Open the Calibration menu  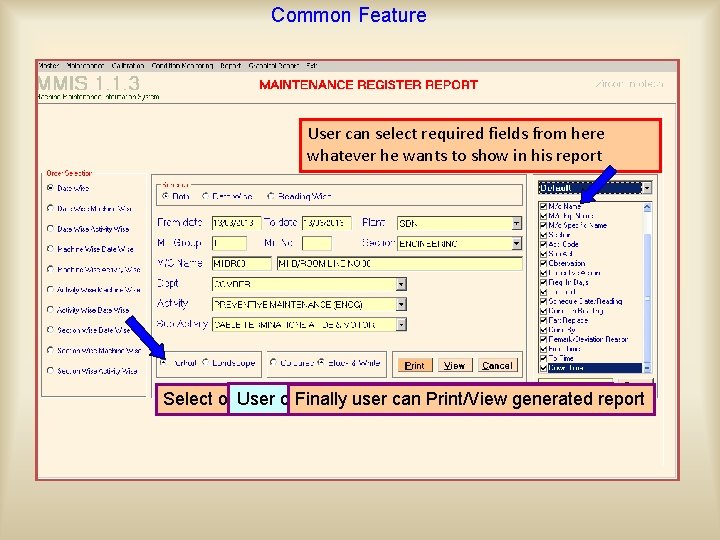(x=128, y=66)
